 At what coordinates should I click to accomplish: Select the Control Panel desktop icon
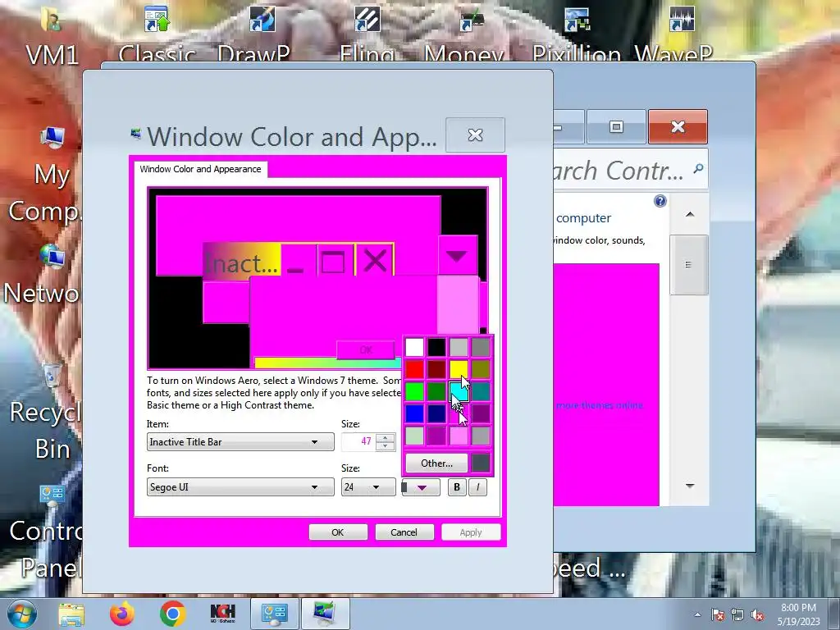pyautogui.click(x=52, y=496)
